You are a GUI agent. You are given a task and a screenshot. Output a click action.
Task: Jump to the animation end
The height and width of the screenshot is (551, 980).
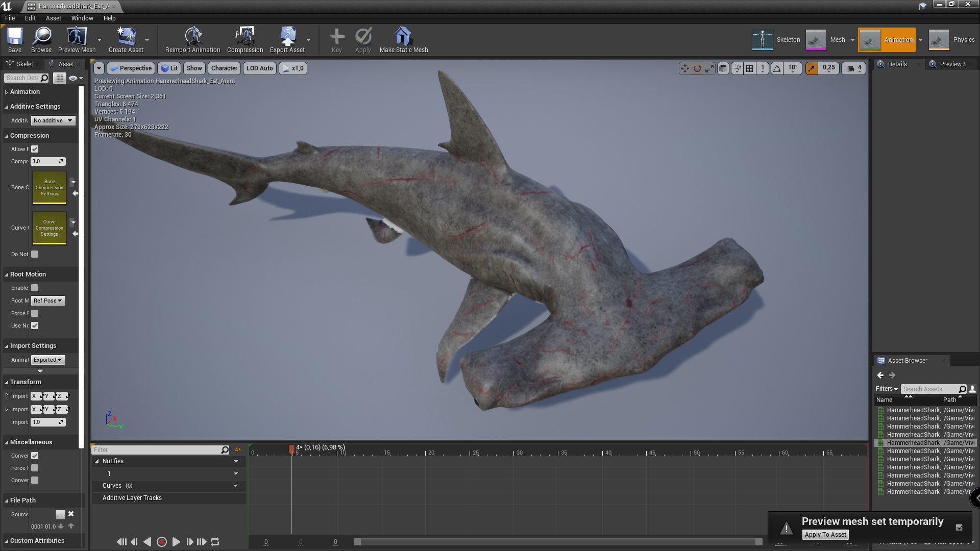202,542
